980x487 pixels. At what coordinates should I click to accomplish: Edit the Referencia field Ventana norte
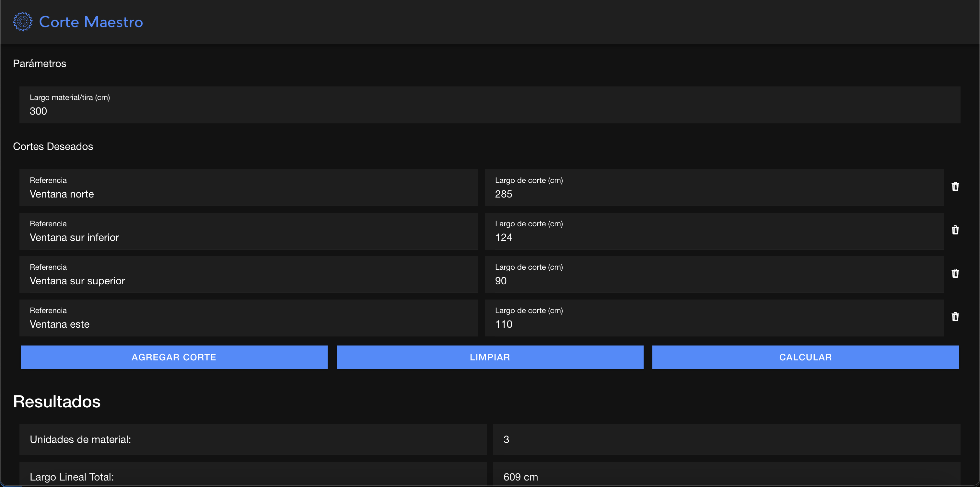pos(249,188)
